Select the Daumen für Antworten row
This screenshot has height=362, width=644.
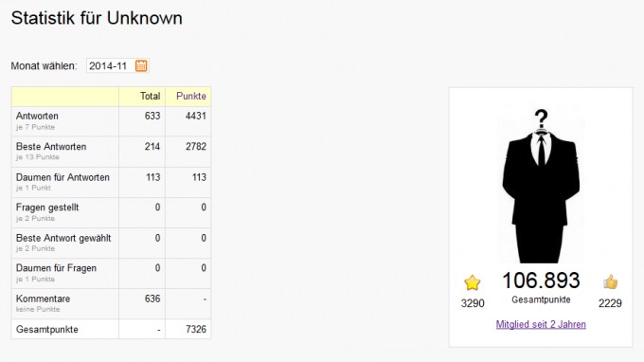[112, 183]
